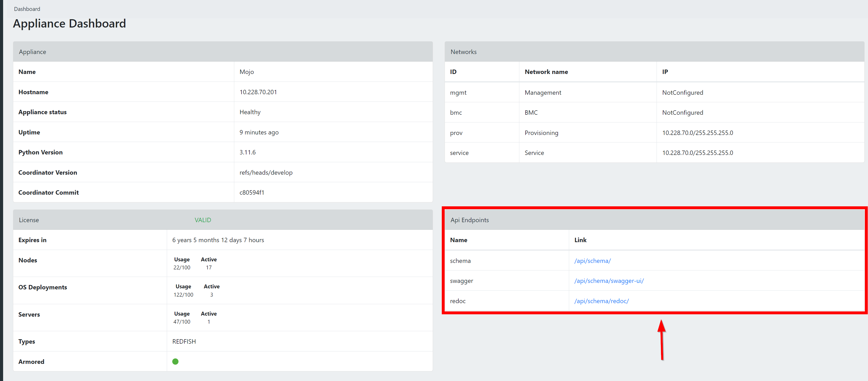Click the VALID license status label
The width and height of the screenshot is (868, 381).
point(203,220)
